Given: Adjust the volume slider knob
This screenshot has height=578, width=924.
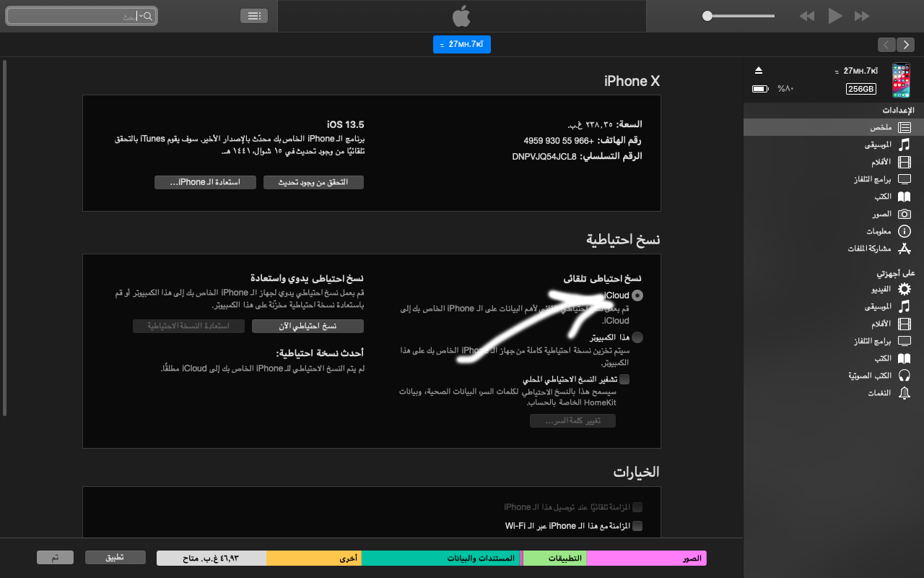Looking at the screenshot, I should (x=707, y=16).
